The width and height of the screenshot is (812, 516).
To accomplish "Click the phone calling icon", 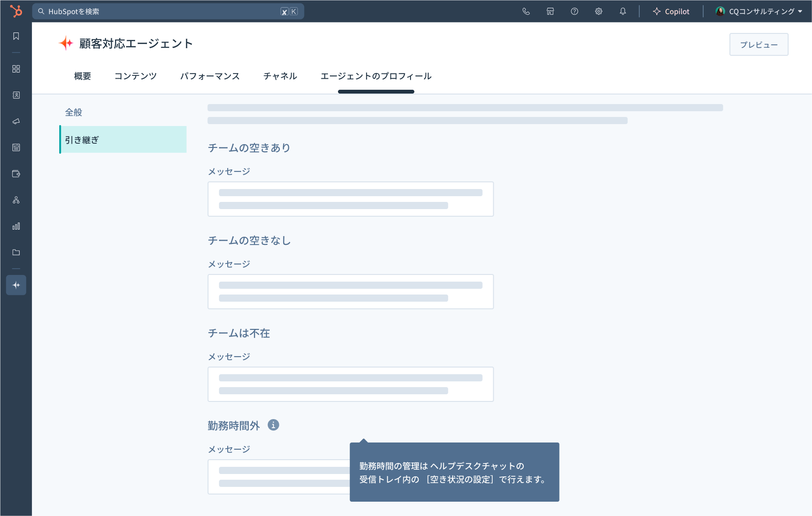I will pos(526,11).
